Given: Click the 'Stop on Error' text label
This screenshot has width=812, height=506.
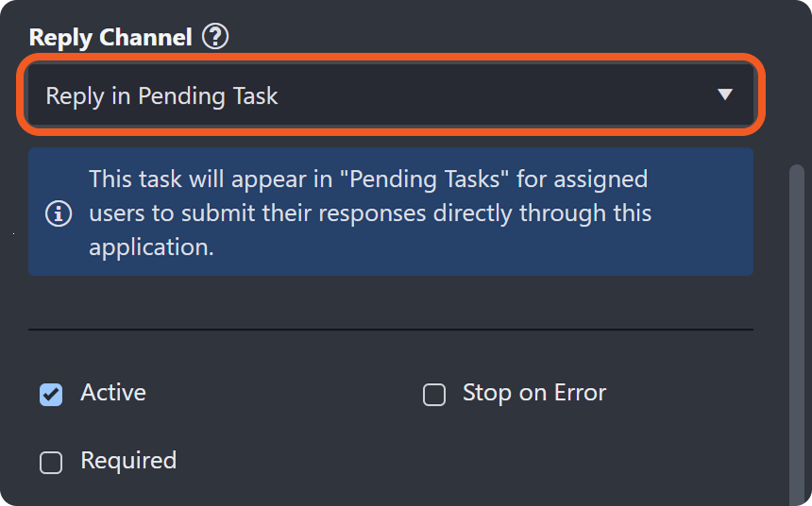Looking at the screenshot, I should [534, 393].
